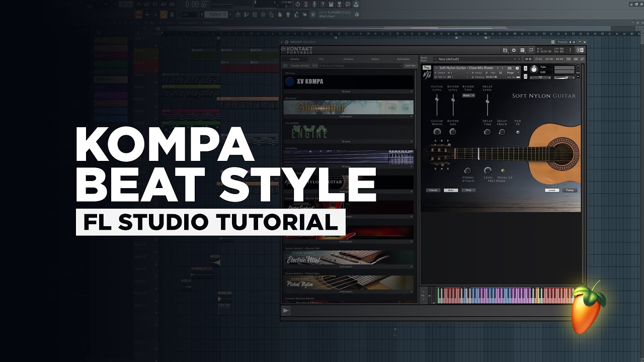Open the instrument Output dropdown
The width and height of the screenshot is (644, 362).
pyautogui.click(x=451, y=73)
